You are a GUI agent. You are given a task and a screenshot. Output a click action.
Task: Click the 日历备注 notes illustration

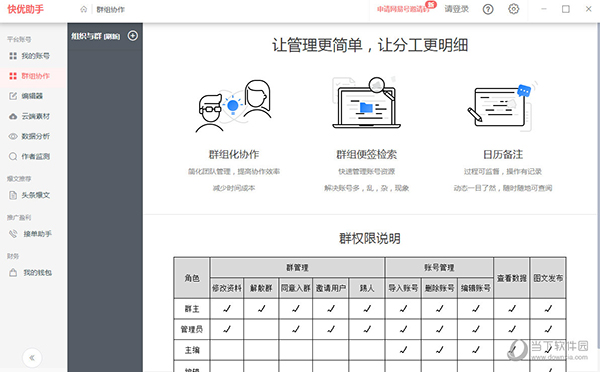(502, 106)
